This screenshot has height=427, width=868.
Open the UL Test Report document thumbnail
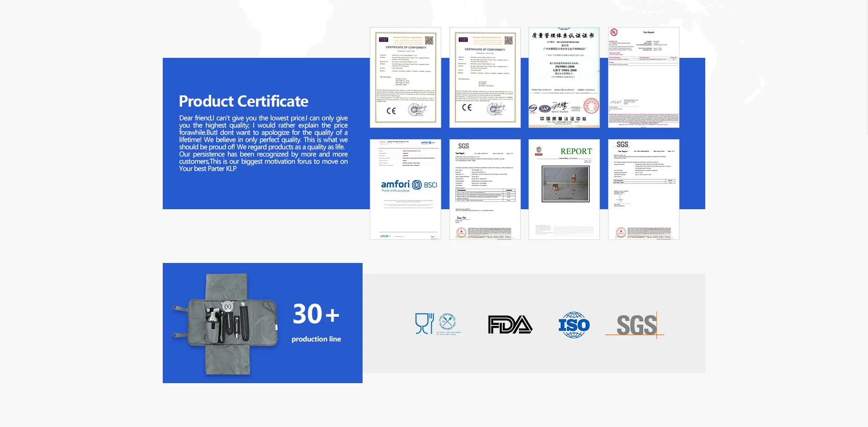coord(643,77)
